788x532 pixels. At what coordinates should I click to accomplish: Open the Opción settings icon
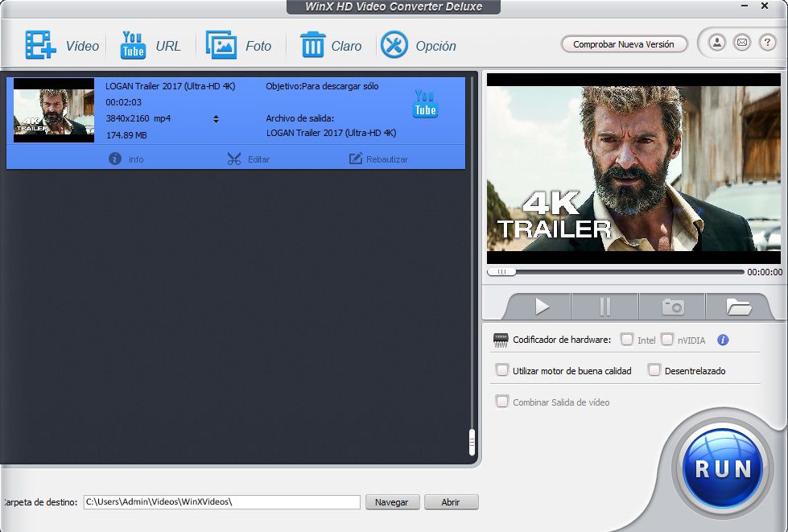pyautogui.click(x=394, y=45)
